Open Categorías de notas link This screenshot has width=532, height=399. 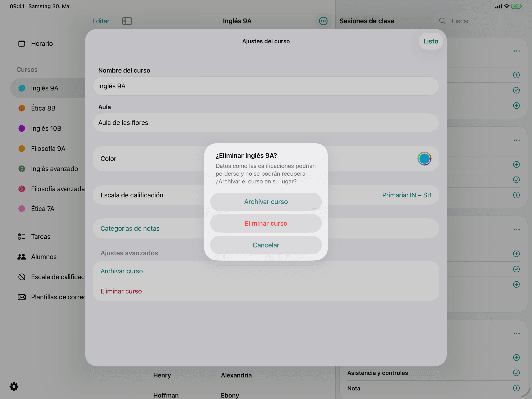click(130, 228)
